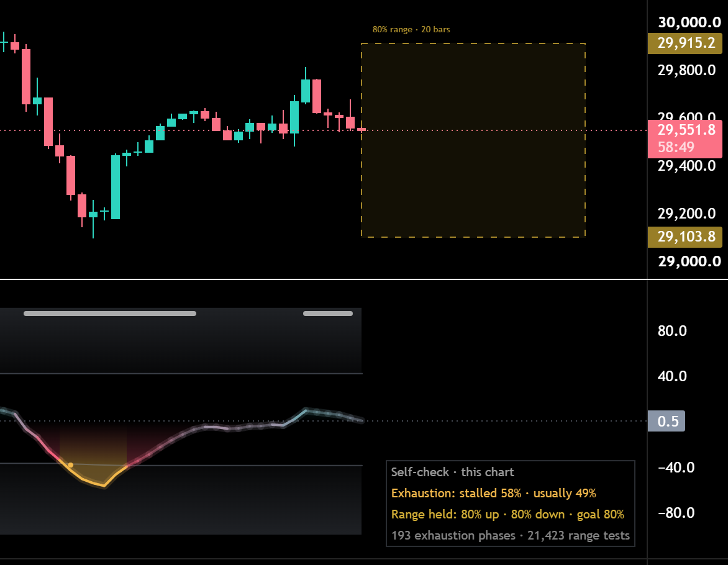Image resolution: width=728 pixels, height=565 pixels.
Task: Click the yellow dot marker on the oscillator
Action: 71,464
